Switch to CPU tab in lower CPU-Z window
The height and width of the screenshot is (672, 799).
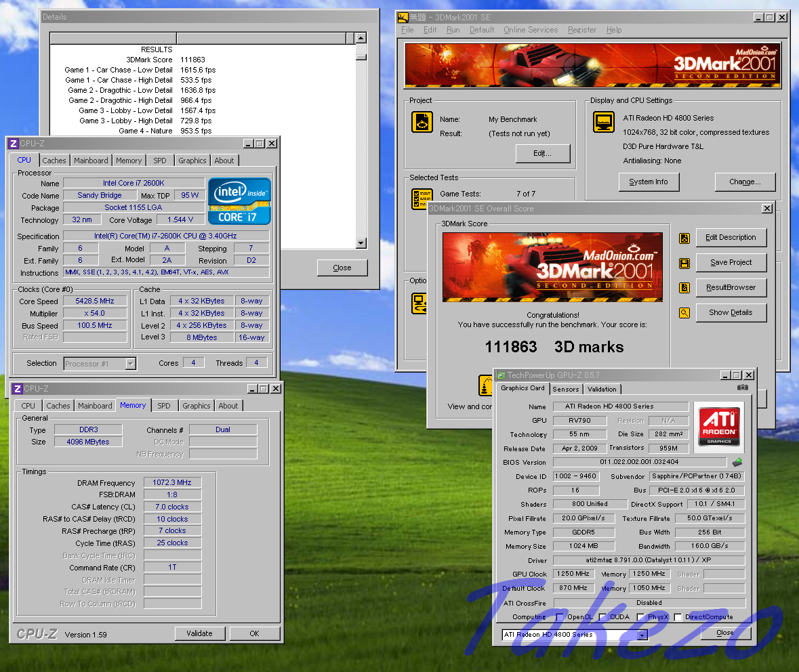(x=28, y=406)
